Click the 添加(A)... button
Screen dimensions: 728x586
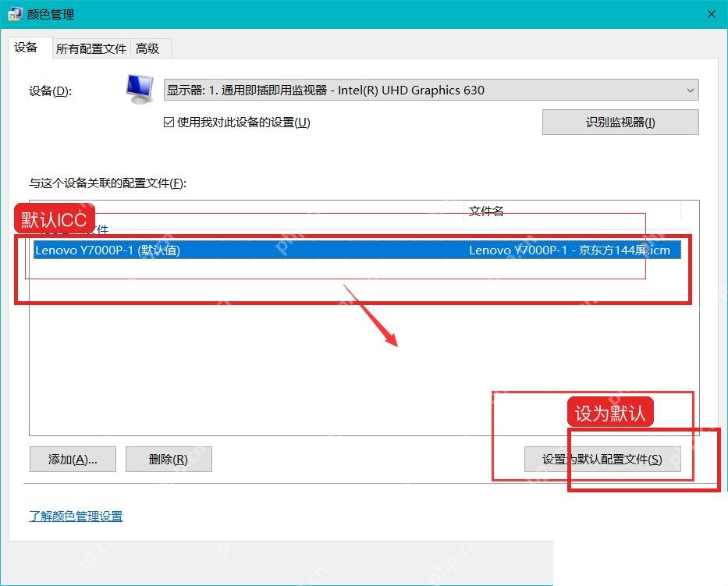73,460
